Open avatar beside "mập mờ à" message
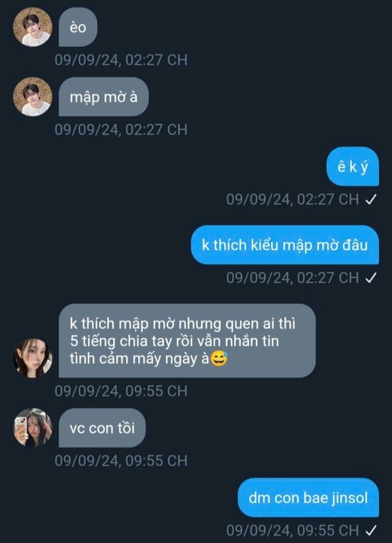392x543 pixels. pyautogui.click(x=33, y=96)
